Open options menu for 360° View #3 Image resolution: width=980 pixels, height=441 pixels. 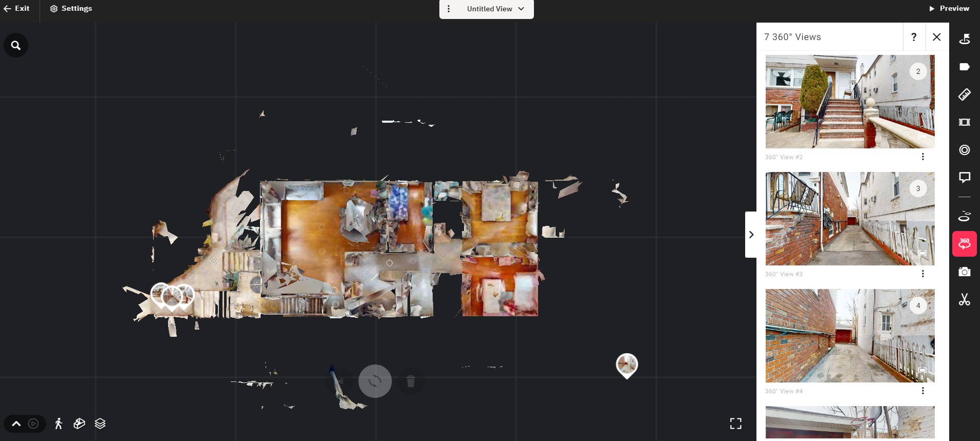[x=923, y=274]
